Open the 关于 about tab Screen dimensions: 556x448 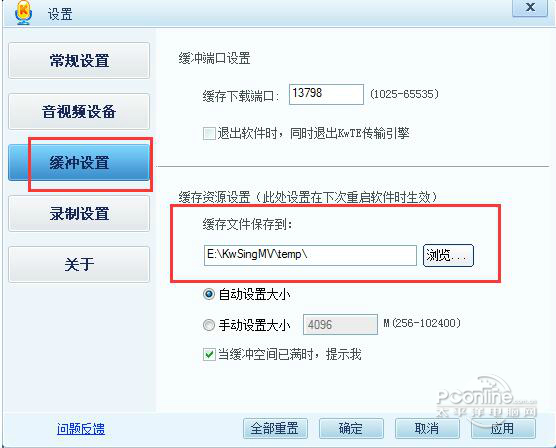[79, 264]
